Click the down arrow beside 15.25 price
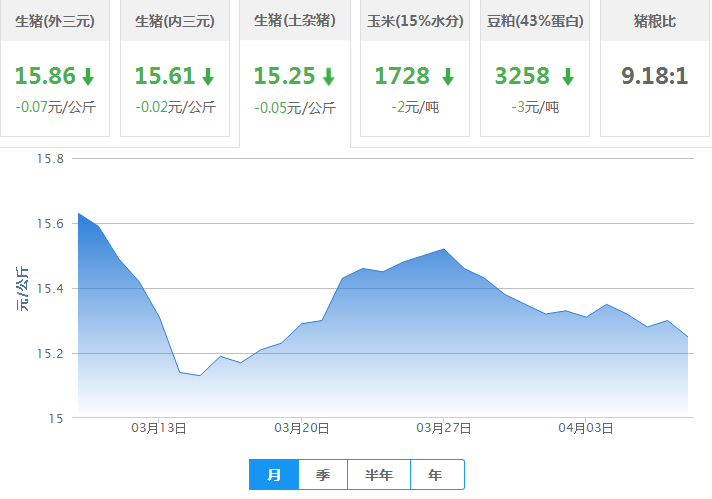Viewport: 712px width, 499px height. coord(327,76)
